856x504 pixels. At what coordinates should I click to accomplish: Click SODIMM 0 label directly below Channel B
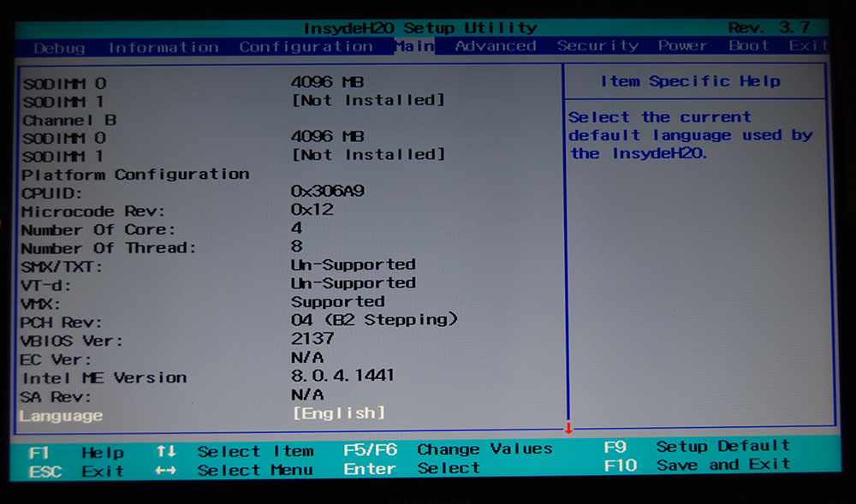pos(64,139)
